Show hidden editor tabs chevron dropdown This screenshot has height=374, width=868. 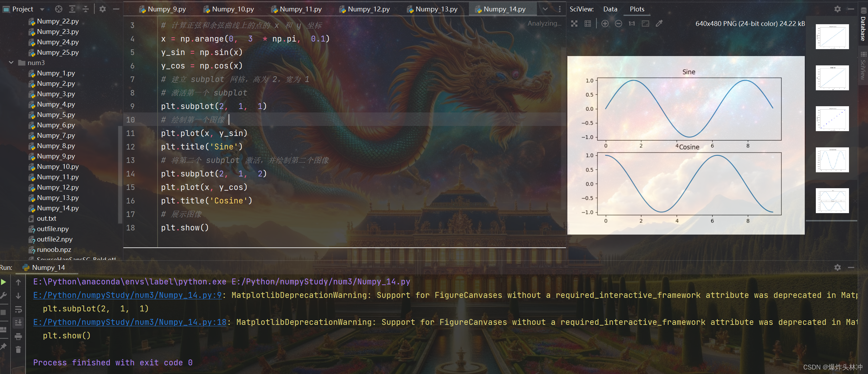pos(545,9)
